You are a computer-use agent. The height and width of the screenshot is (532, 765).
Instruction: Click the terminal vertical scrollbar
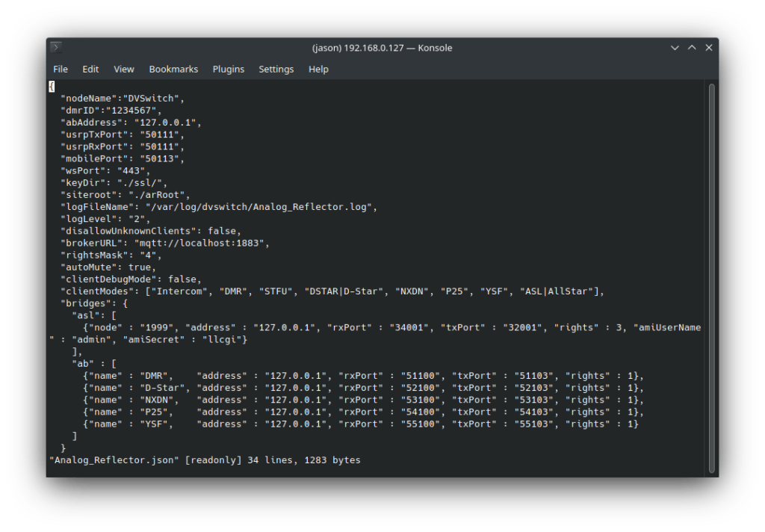point(711,278)
